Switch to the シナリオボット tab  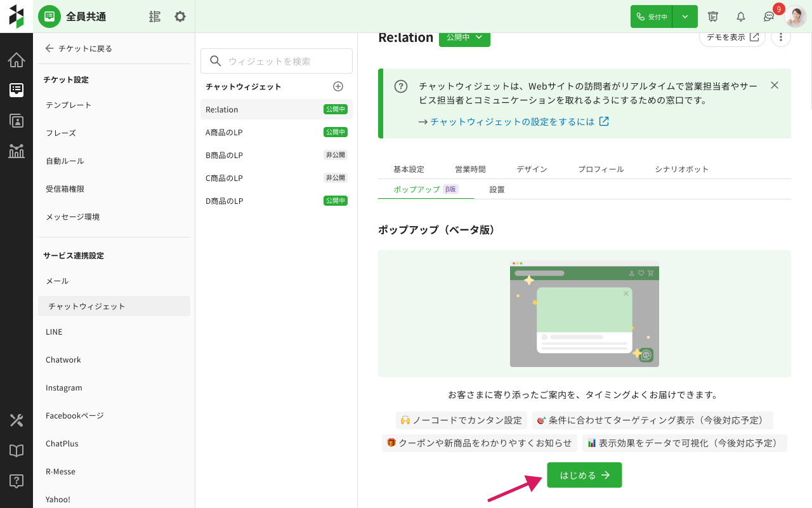coord(681,169)
